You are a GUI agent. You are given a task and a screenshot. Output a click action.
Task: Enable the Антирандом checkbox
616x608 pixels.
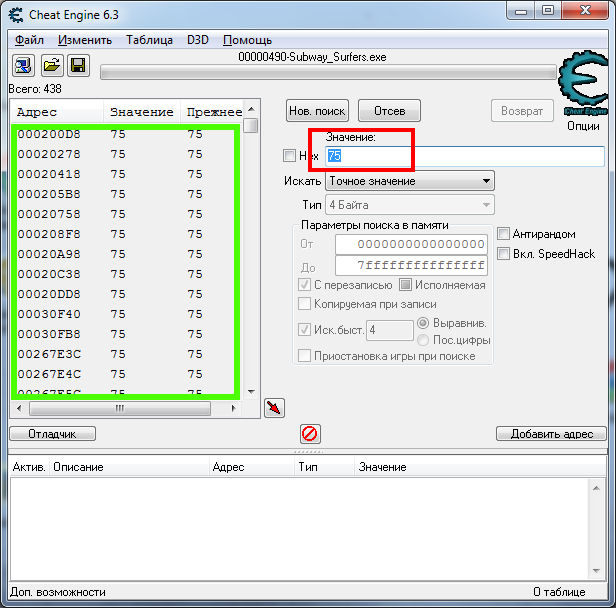503,234
